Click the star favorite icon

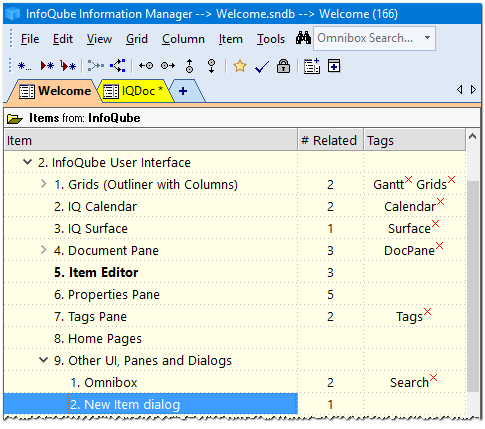[240, 66]
